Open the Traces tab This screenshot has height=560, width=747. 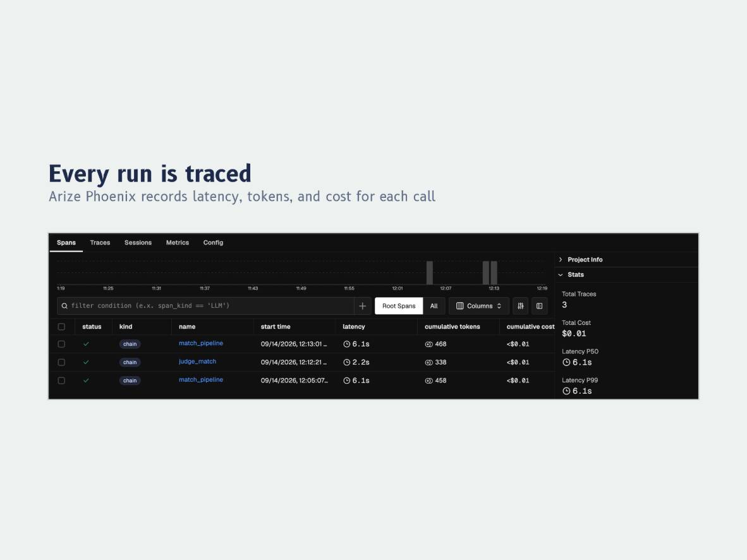(100, 243)
